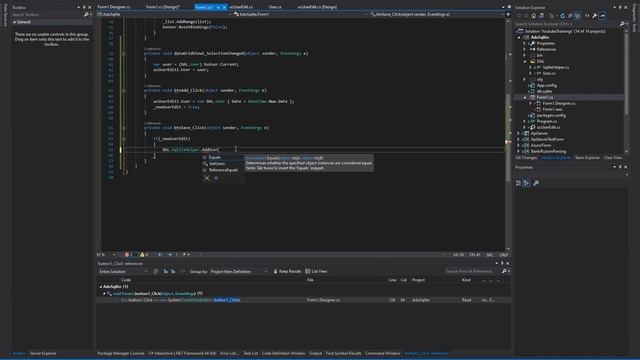
Task: Select ReferenceEquals in the IntelliSense list
Action: pyautogui.click(x=223, y=170)
